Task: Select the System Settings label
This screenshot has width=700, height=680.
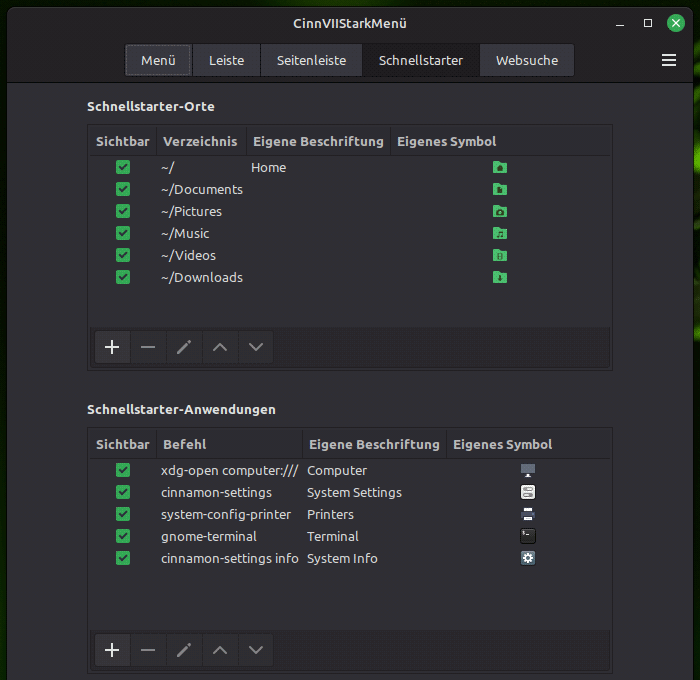Action: coord(354,492)
